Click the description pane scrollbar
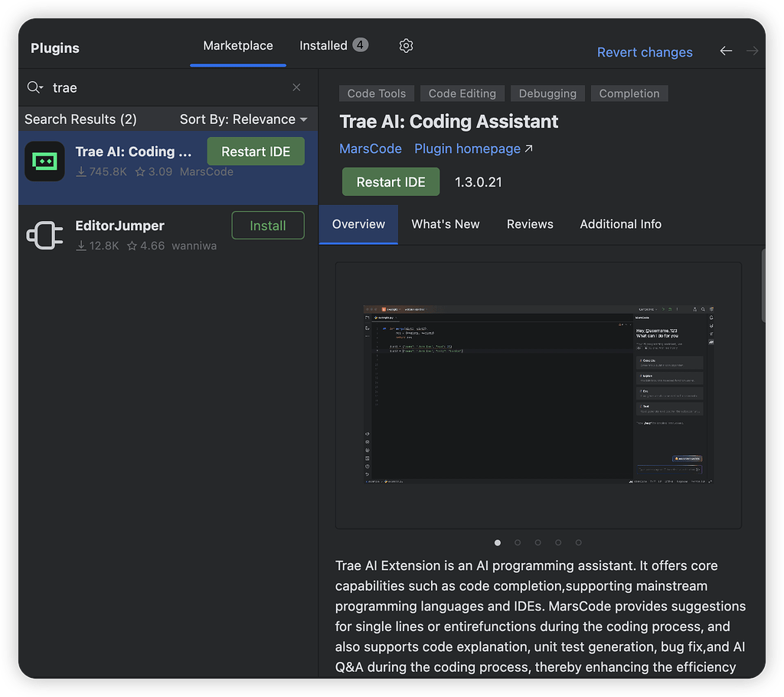Image resolution: width=784 pixels, height=697 pixels. click(x=763, y=286)
